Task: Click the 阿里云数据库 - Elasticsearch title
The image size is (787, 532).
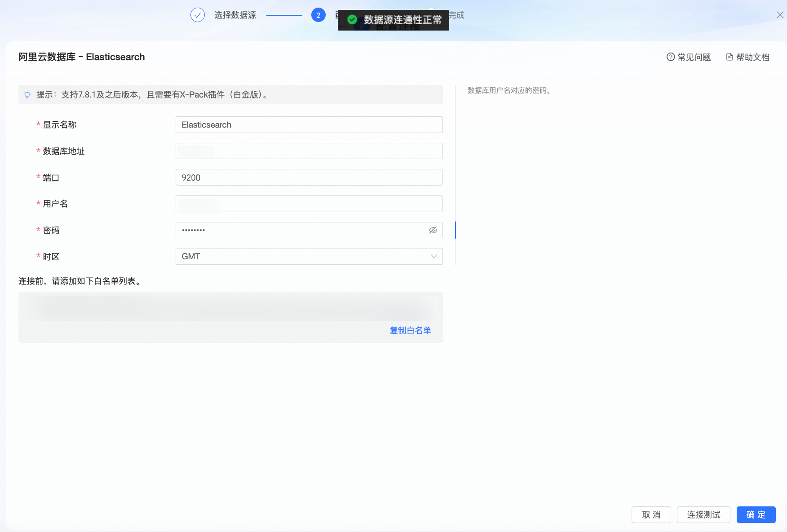Action: 82,57
